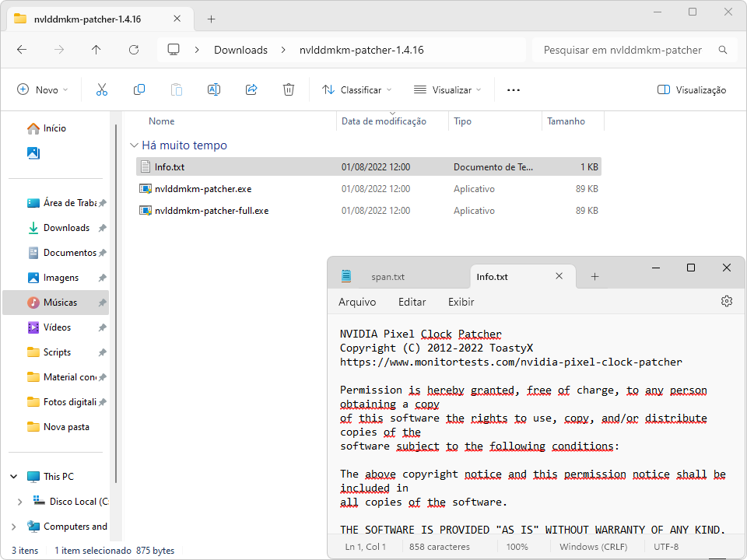Add a new File Explorer tab
The height and width of the screenshot is (560, 747).
(212, 19)
